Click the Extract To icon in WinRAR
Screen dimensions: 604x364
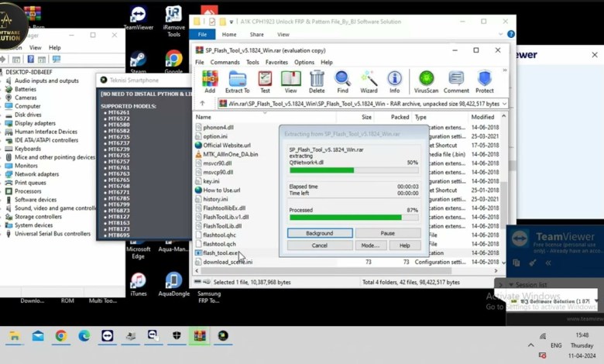click(237, 81)
